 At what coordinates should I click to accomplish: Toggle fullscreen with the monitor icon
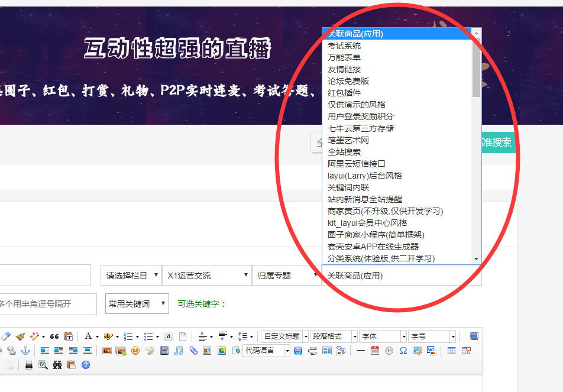[x=474, y=336]
